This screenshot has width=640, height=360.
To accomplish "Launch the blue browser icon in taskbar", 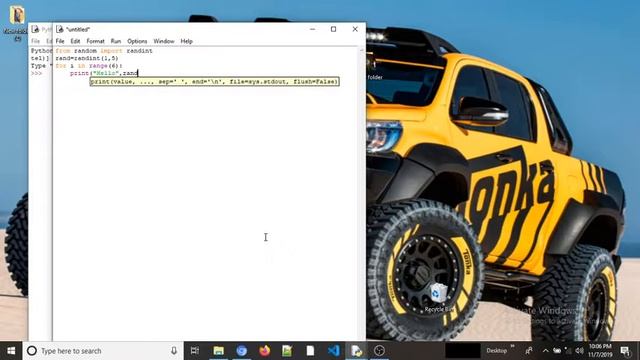I will (242, 351).
